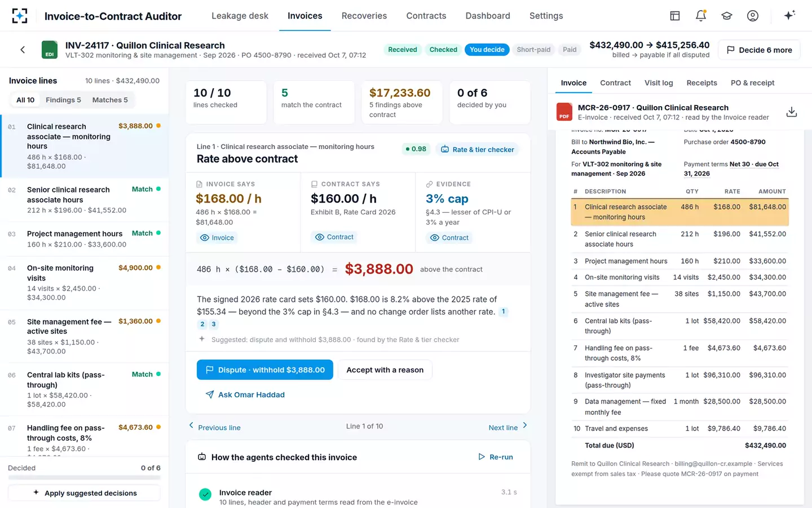The height and width of the screenshot is (508, 812).
Task: Click the Short-paid status pill
Action: (x=533, y=50)
